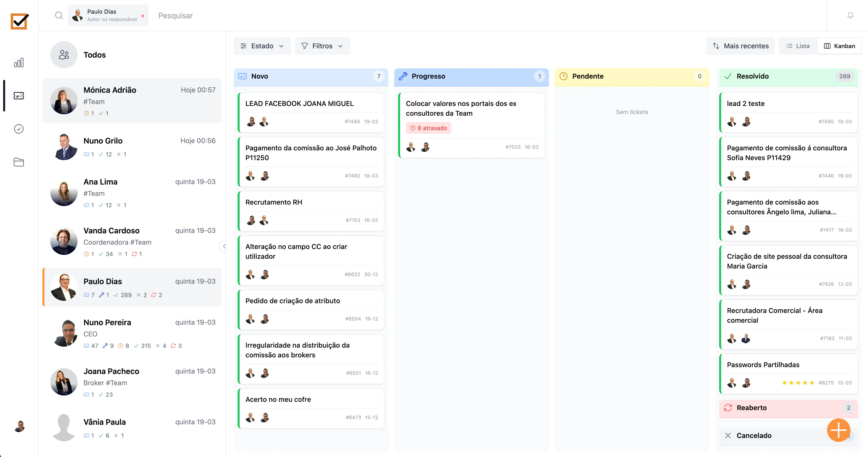This screenshot has height=457, width=868.
Task: Select Joana Pacheco in the people list
Action: coord(132,382)
